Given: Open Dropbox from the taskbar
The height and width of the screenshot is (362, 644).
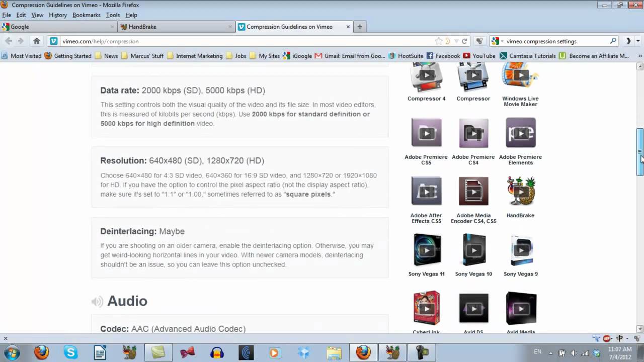Looking at the screenshot, I should point(304,352).
